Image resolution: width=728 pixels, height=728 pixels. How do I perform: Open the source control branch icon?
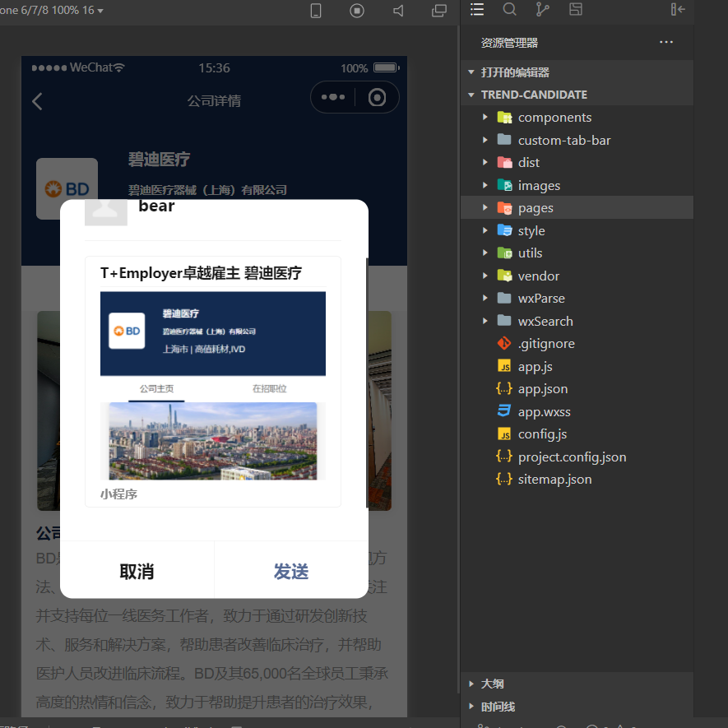pos(542,9)
